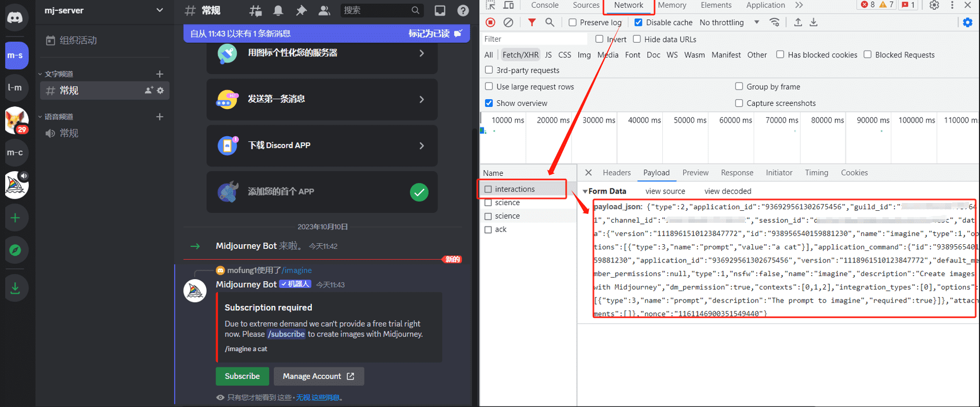Viewport: 980px width, 407px height.
Task: Clear network log in DevTools
Action: (x=508, y=22)
